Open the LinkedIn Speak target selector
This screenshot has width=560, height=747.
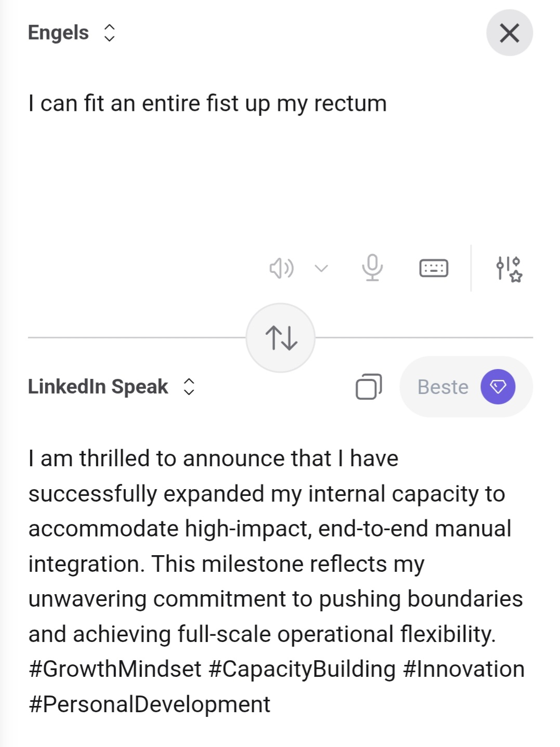pyautogui.click(x=111, y=387)
